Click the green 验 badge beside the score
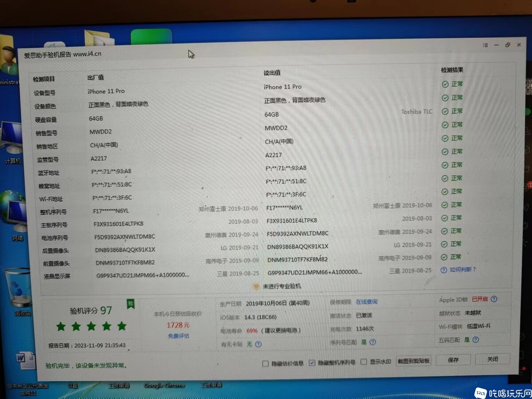The image size is (532, 399). [x=130, y=304]
